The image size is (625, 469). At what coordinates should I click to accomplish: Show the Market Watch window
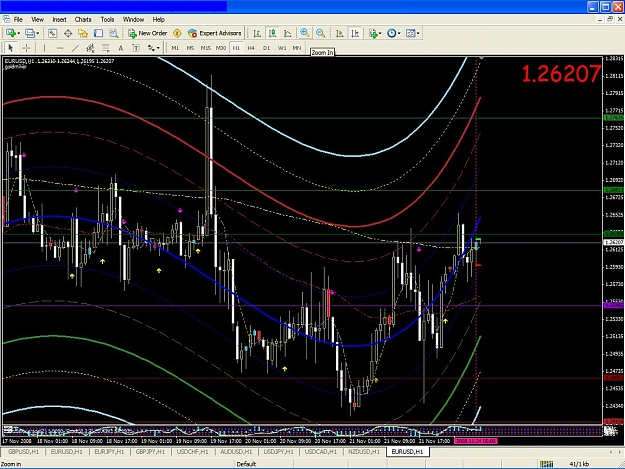pyautogui.click(x=52, y=33)
